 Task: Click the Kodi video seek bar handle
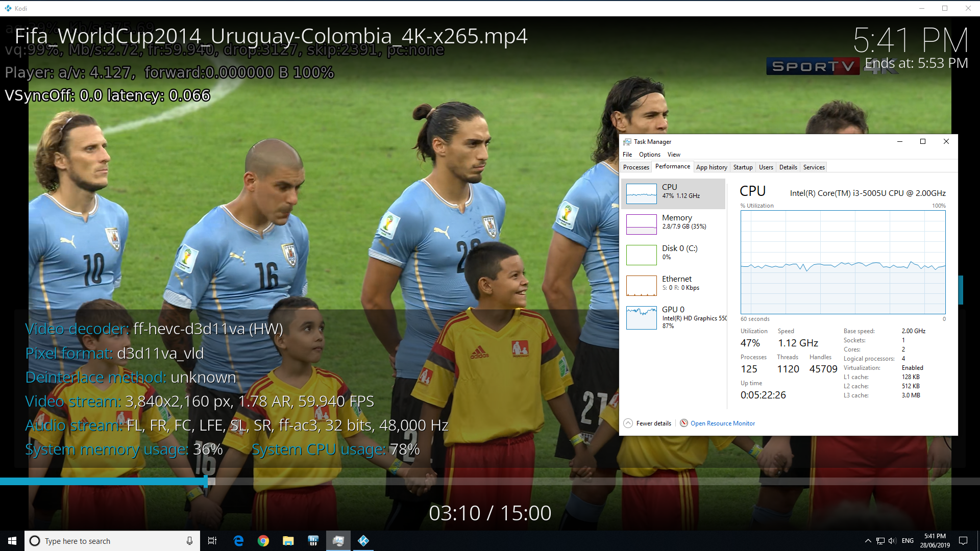[206, 481]
